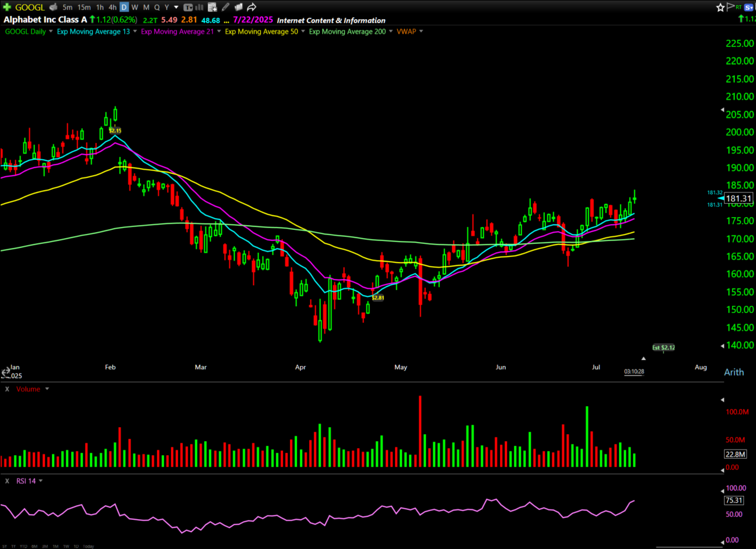Image resolution: width=756 pixels, height=549 pixels.
Task: Click the up triangle above the 03:10:28 countdown
Action: tap(643, 358)
